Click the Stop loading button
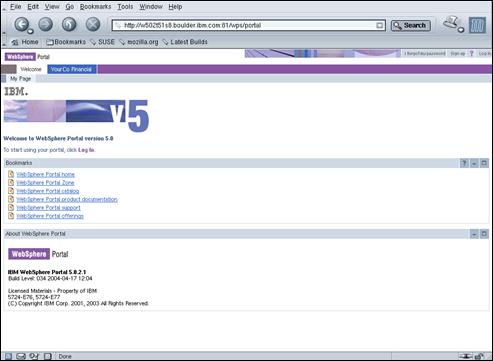 click(93, 24)
